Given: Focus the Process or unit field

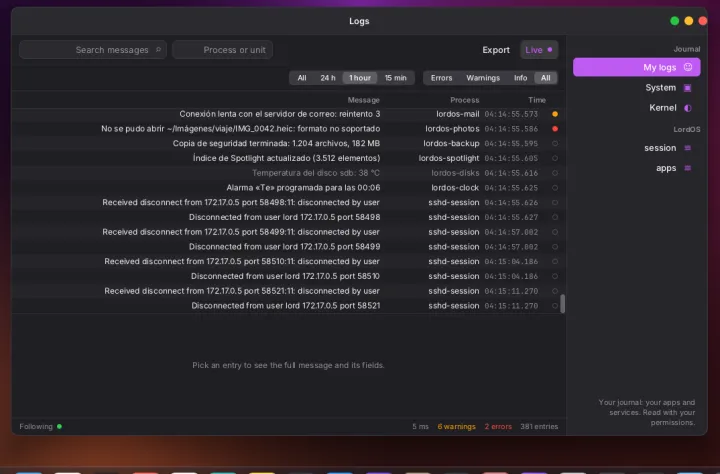Looking at the screenshot, I should point(223,50).
